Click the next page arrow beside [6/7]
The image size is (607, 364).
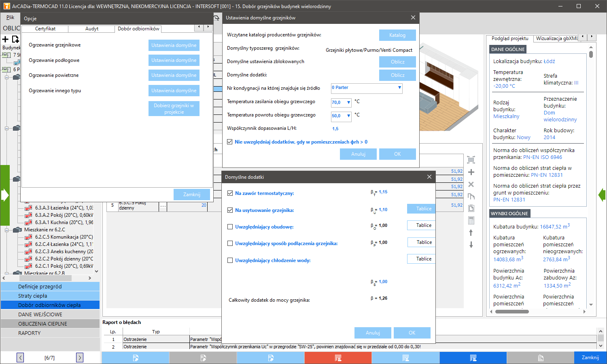point(80,358)
